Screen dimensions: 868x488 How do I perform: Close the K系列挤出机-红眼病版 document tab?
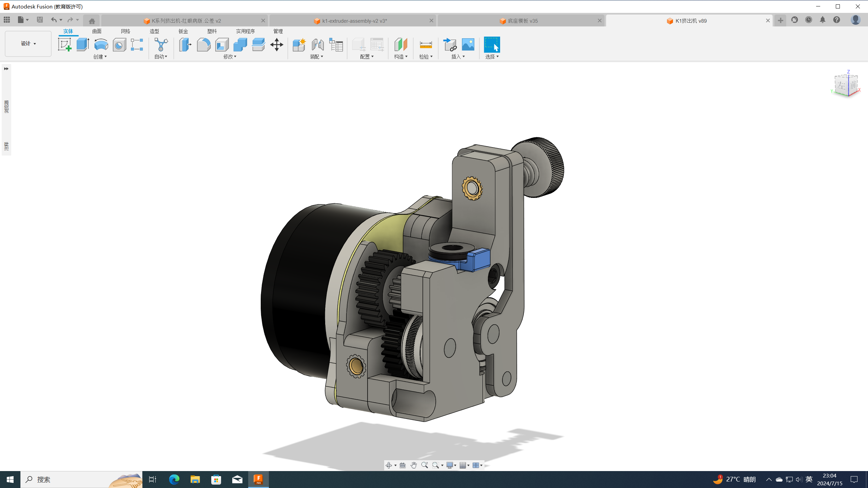263,21
